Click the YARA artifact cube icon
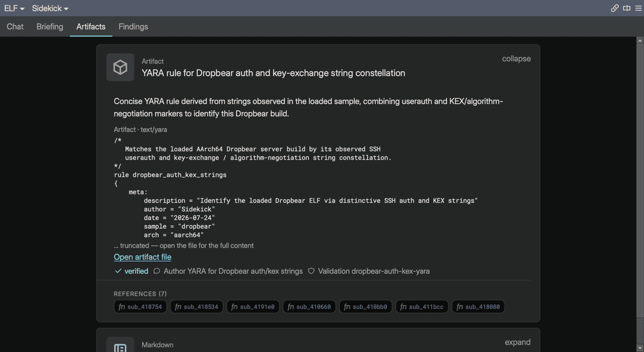 pyautogui.click(x=120, y=67)
